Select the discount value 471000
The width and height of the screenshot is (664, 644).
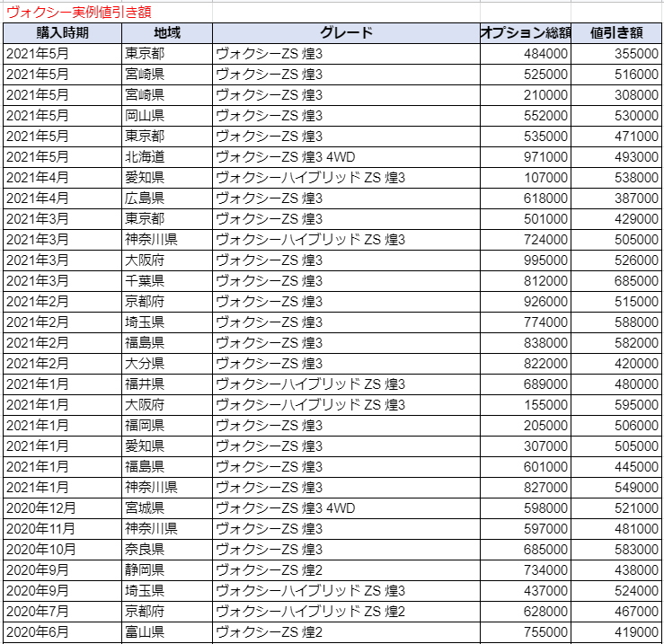[616, 137]
